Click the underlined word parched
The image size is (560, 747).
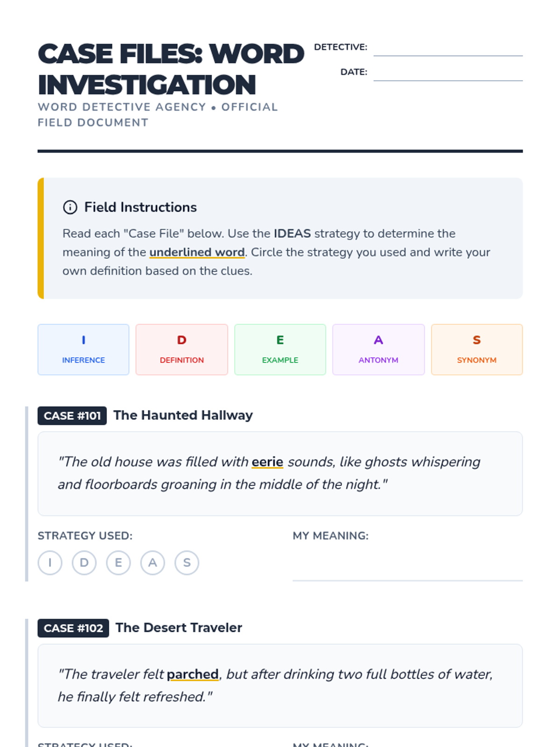coord(193,674)
